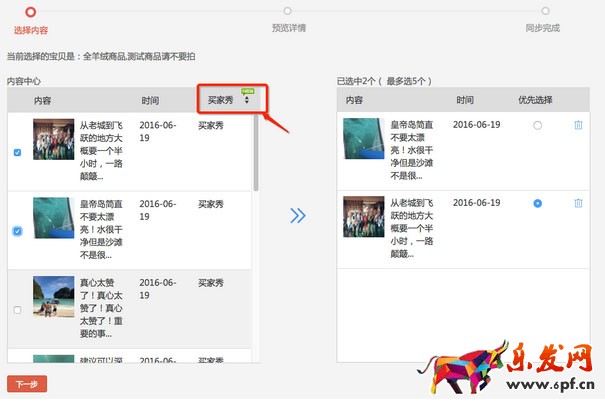Viewport: 605px width, 405px height.
Task: Click the right panel 时间 column header
Action: tap(465, 100)
